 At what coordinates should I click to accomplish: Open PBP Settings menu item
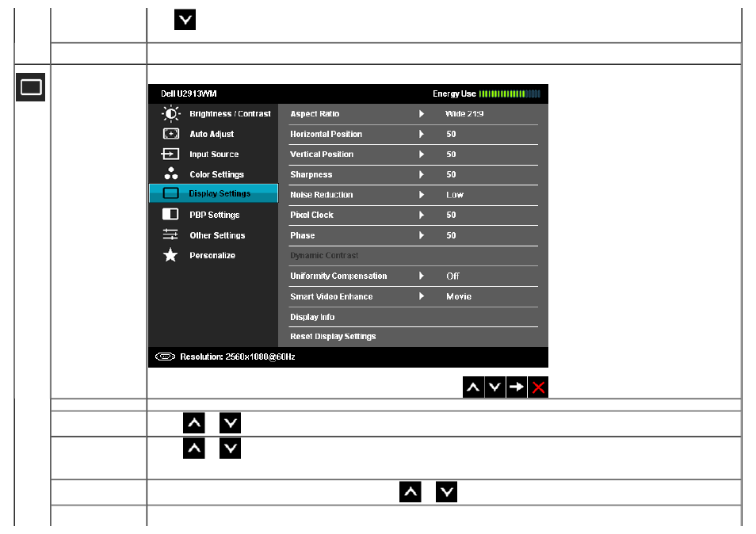tap(215, 215)
